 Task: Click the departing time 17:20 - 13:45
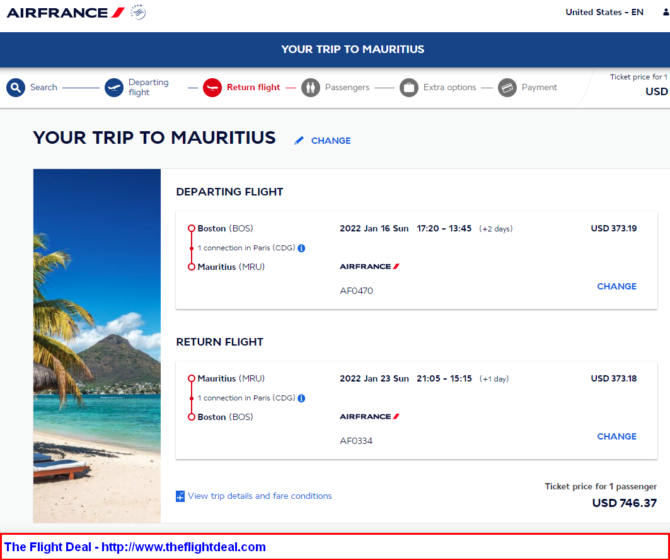444,229
